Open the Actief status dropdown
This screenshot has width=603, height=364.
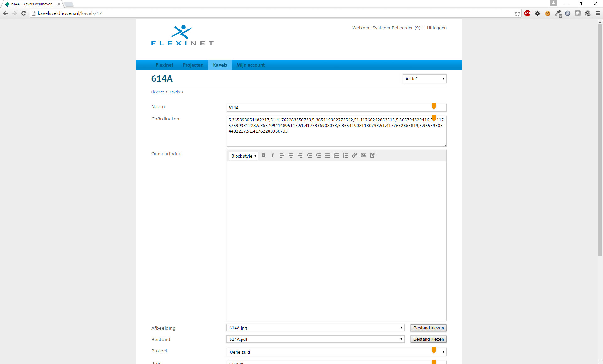(x=424, y=79)
